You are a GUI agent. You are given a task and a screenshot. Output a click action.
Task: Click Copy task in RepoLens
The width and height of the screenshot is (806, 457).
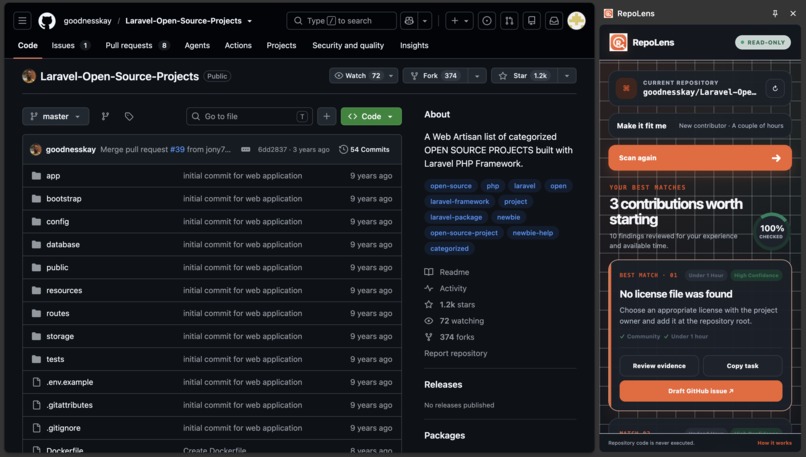(742, 365)
